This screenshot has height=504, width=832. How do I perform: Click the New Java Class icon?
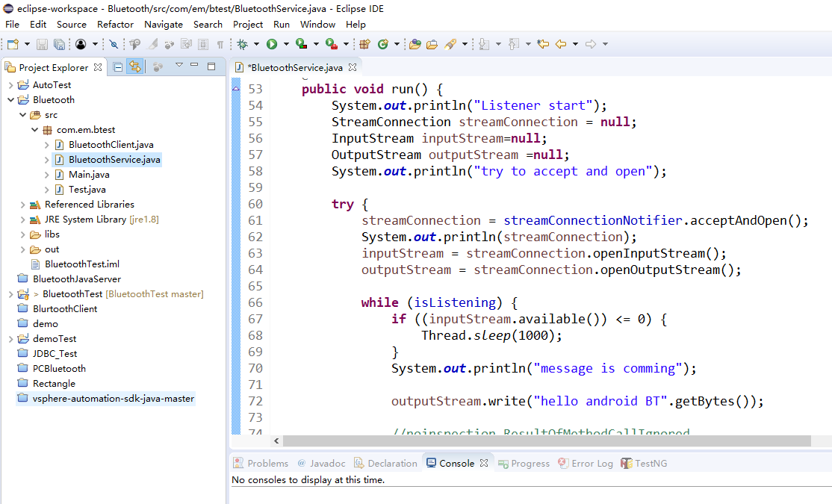pos(383,45)
